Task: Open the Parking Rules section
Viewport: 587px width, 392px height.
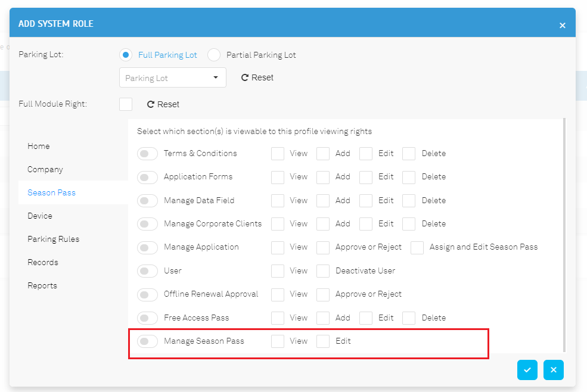Action: point(54,239)
